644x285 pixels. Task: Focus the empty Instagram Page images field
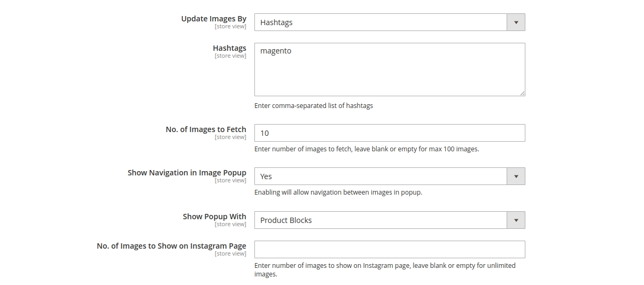(x=389, y=250)
